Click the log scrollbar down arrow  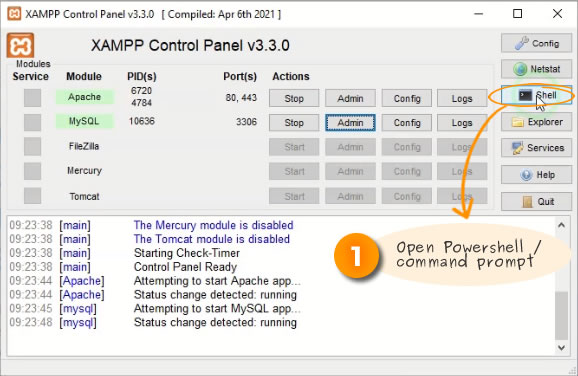coord(561,348)
